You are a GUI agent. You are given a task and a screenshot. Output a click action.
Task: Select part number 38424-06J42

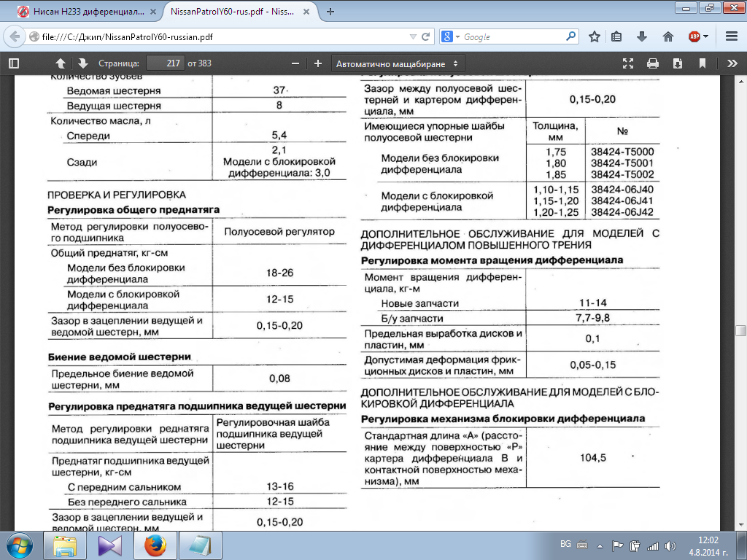pos(622,212)
